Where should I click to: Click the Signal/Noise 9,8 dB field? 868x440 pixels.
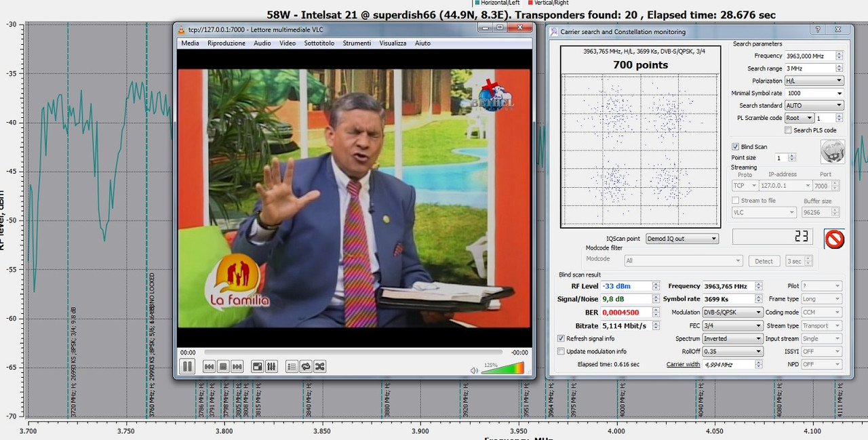click(x=630, y=299)
